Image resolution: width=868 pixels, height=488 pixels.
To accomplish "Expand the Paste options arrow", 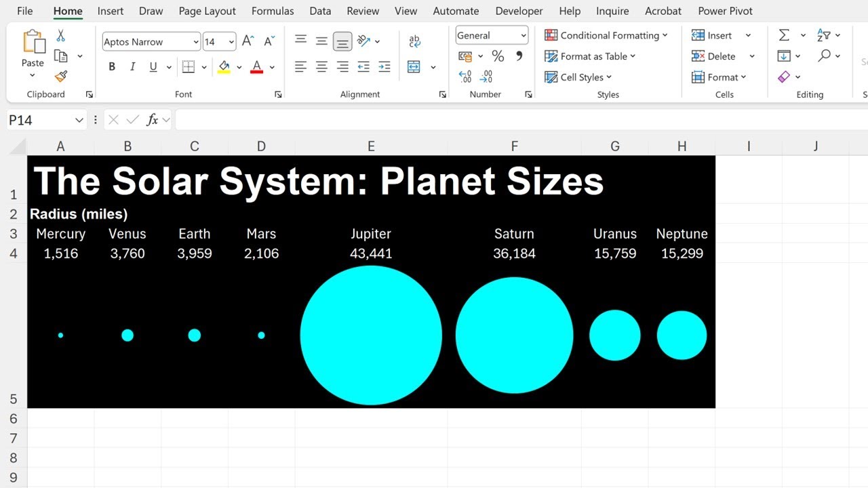I will (x=33, y=75).
